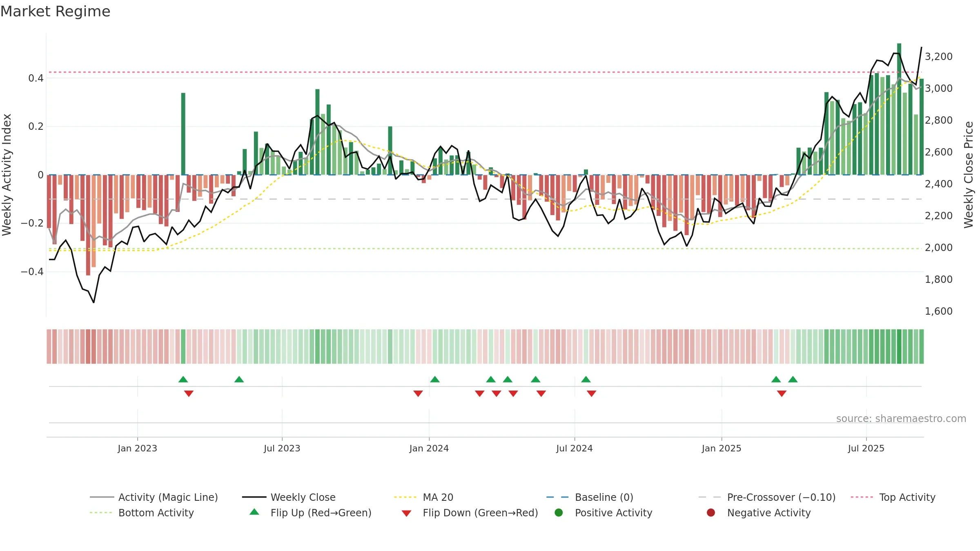Click the deepest red activity bar in late 2022
Screen dimensions: 980x551
tap(88, 225)
